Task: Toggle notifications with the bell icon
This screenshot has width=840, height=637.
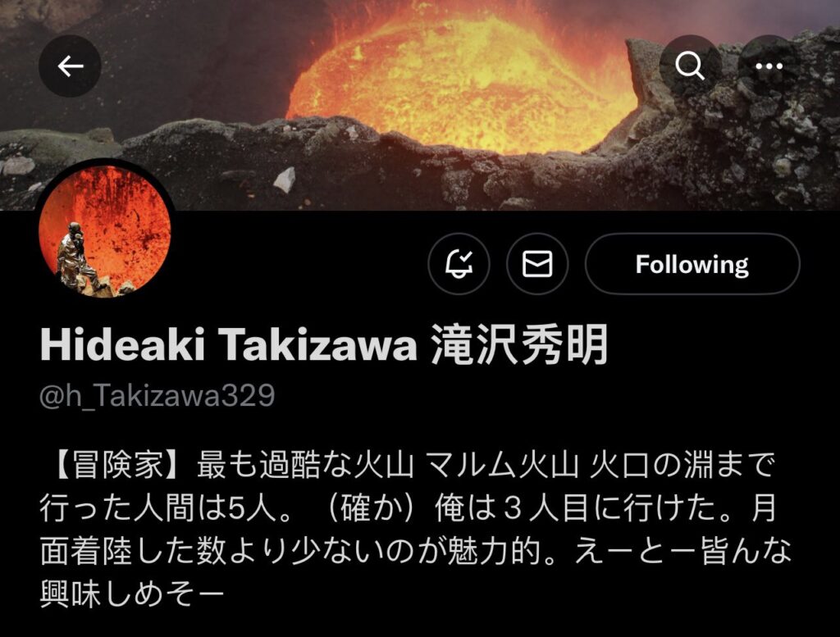Action: tap(459, 264)
